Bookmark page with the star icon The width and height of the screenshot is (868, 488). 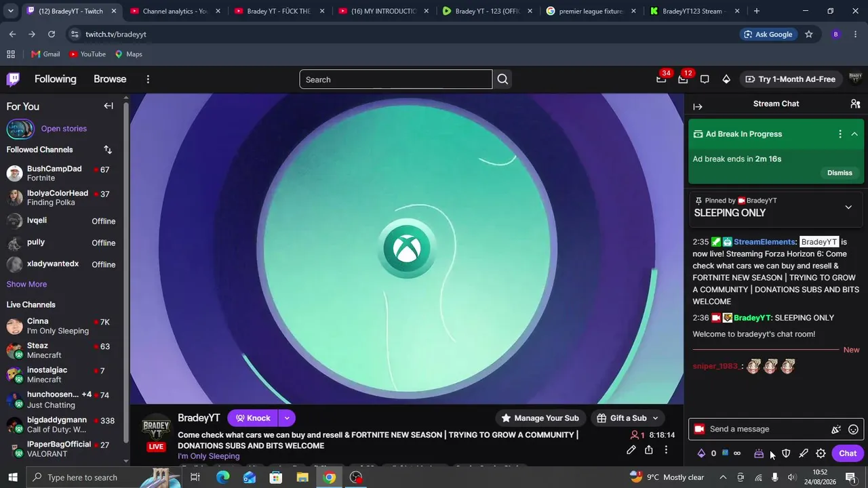(x=808, y=35)
